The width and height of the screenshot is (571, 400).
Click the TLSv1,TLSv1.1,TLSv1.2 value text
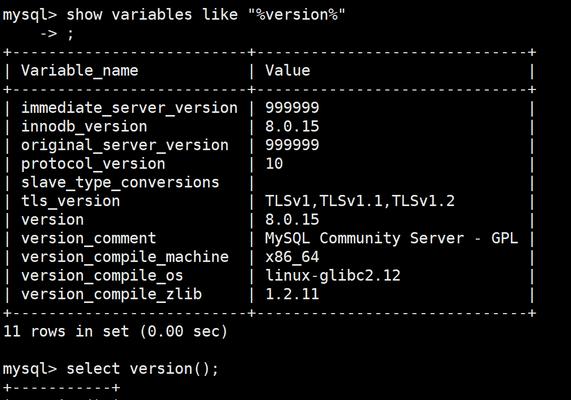pyautogui.click(x=360, y=201)
